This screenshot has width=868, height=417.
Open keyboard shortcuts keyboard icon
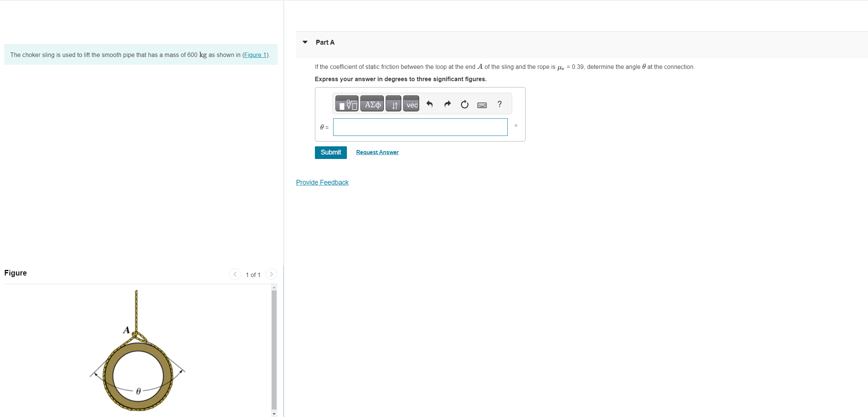click(x=482, y=105)
